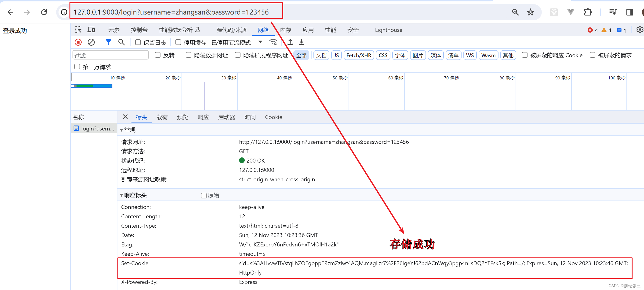
Task: Switch to 载荷 request tab
Action: point(162,117)
